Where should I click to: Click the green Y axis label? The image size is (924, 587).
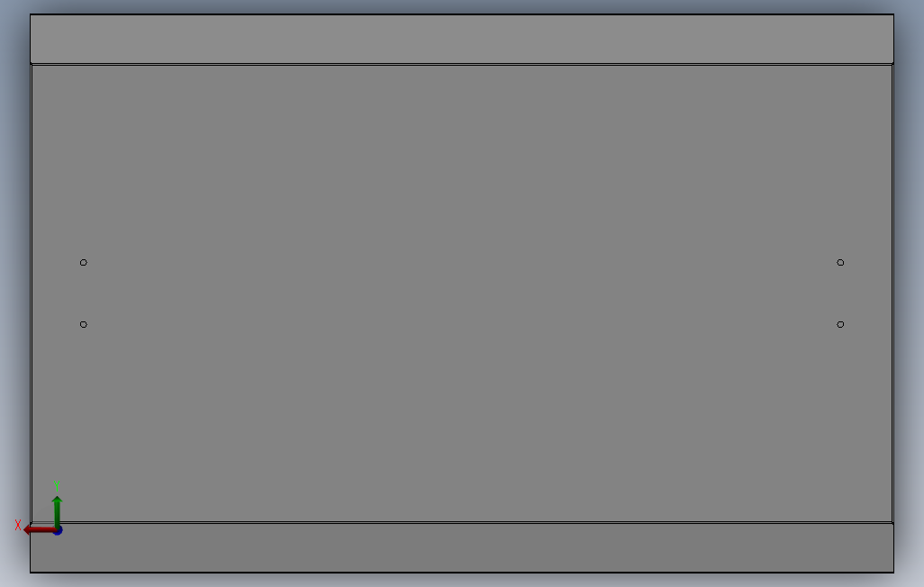57,485
